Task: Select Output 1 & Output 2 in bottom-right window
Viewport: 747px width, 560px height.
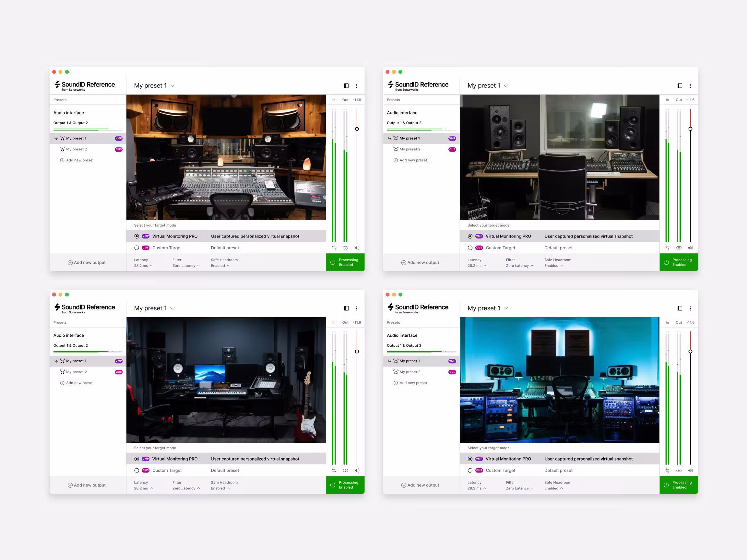Action: [x=404, y=346]
